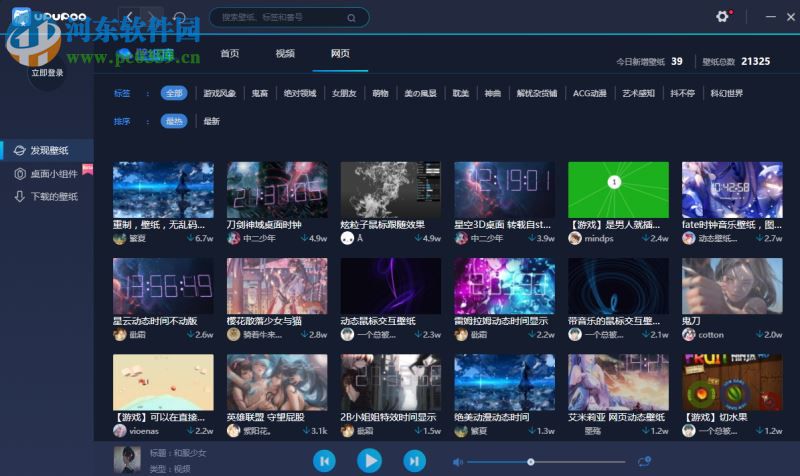The image size is (800, 476).
Task: Click the refresh circular arrow icon
Action: click(180, 17)
